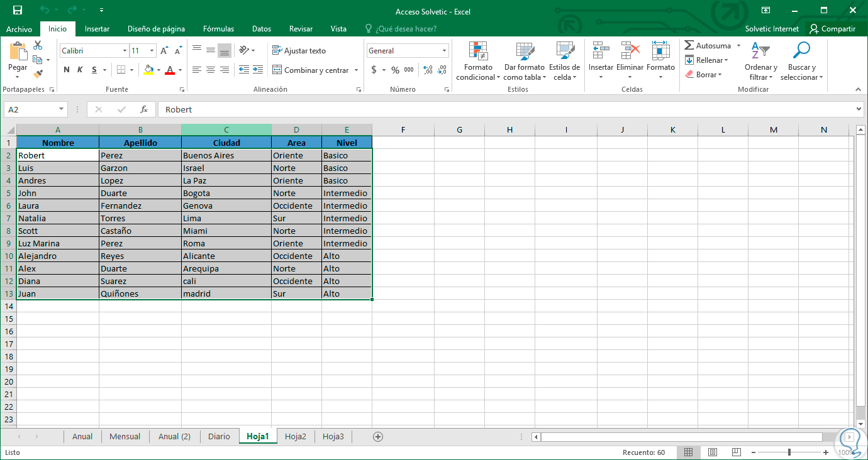Switch to the Hoja2 sheet tab
Image resolution: width=868 pixels, height=460 pixels.
(296, 437)
